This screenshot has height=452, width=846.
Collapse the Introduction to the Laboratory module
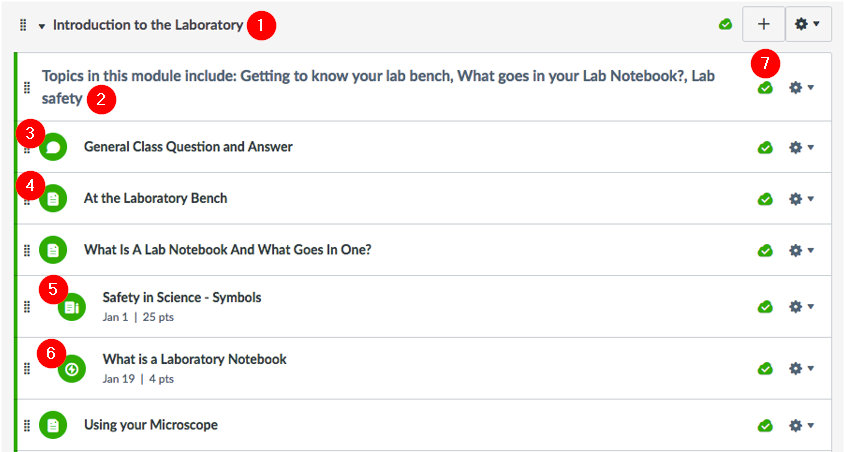42,26
